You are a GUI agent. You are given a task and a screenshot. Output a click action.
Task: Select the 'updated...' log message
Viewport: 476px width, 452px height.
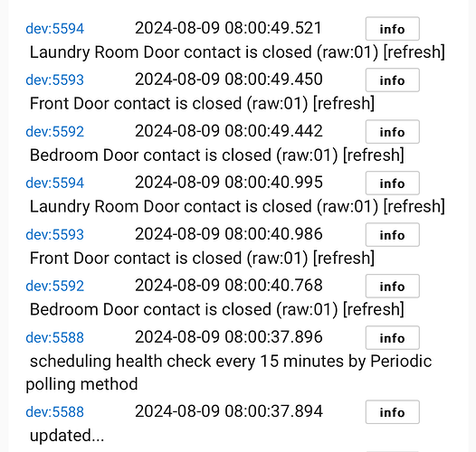[67, 436]
